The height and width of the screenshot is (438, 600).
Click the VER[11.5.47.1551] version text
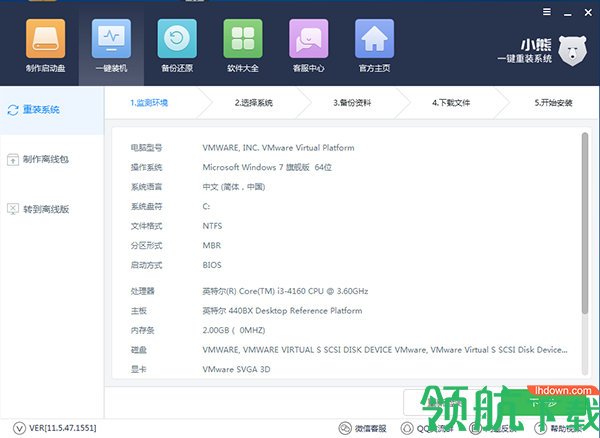coord(63,428)
